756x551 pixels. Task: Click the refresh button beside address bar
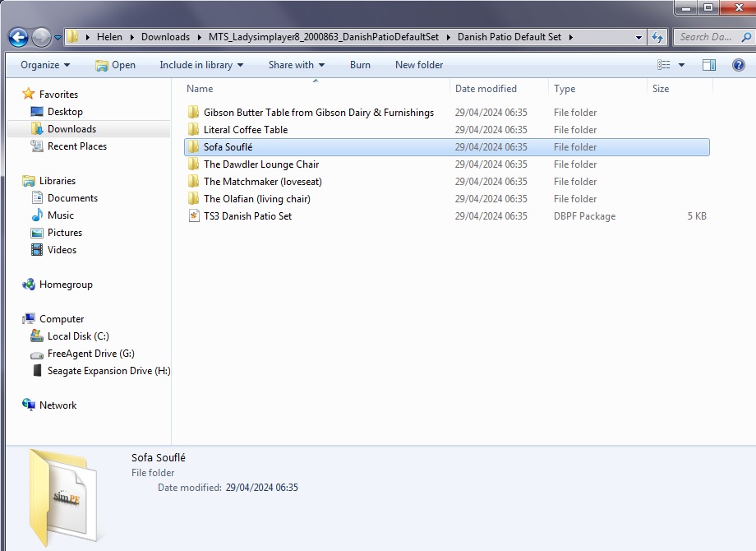(657, 37)
